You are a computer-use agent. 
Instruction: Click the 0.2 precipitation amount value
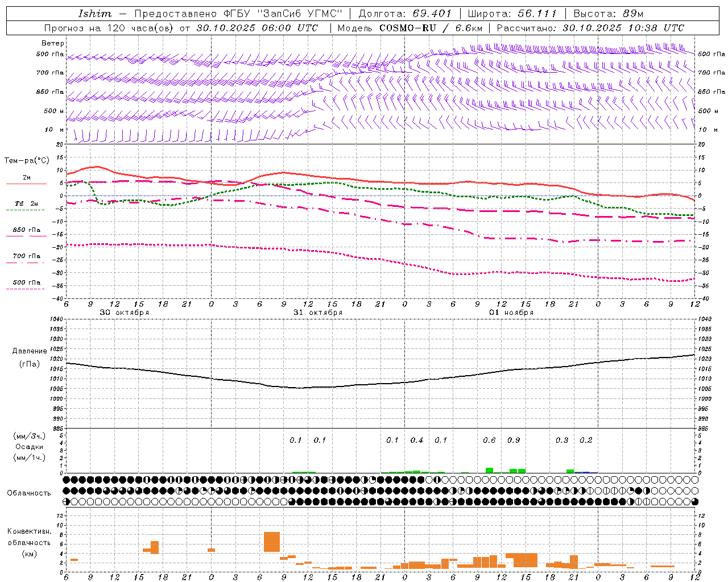click(586, 440)
